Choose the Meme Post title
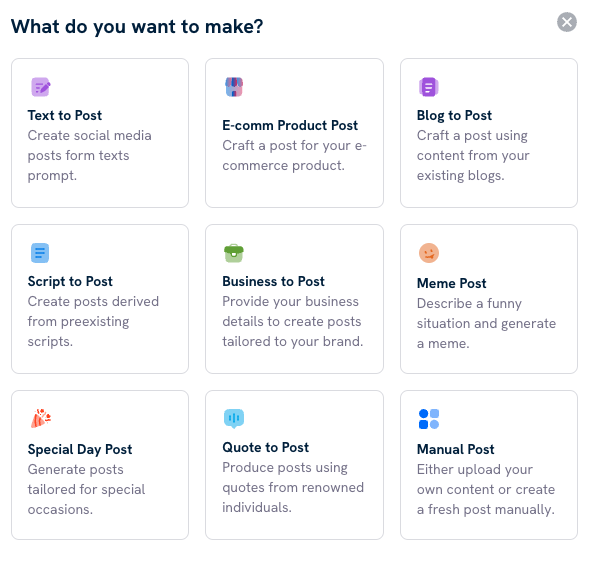This screenshot has width=591, height=563. [x=452, y=283]
